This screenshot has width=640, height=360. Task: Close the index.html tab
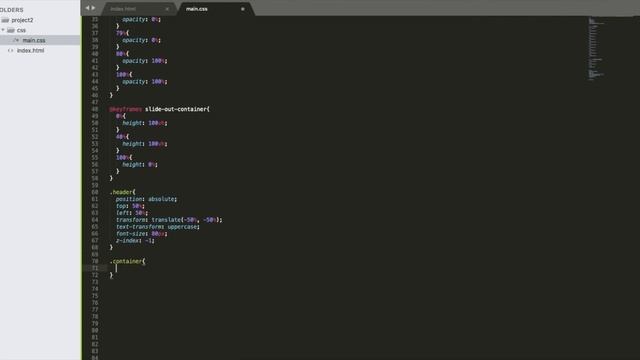167,9
